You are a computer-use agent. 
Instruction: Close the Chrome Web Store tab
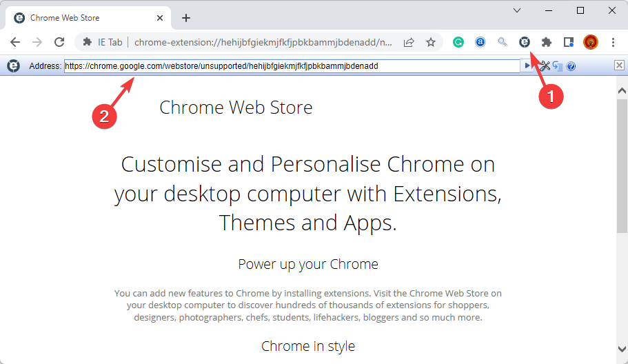click(x=160, y=18)
